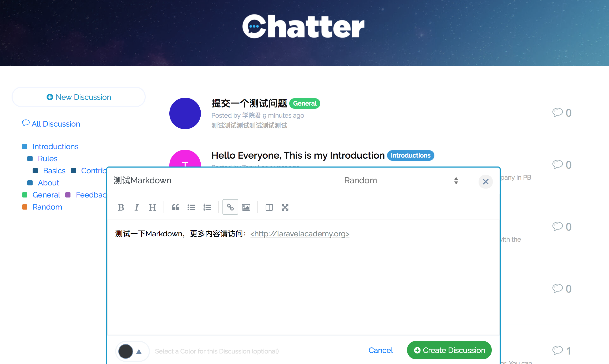Click the Ordered list icon

click(207, 207)
